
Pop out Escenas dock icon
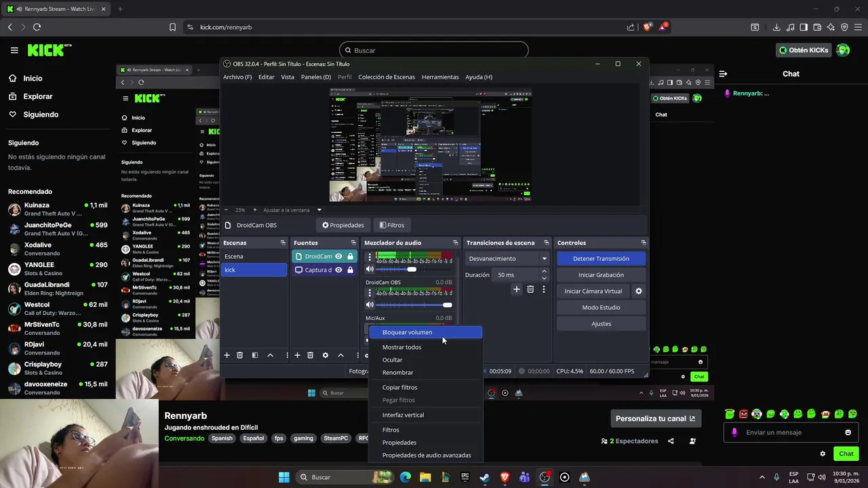283,243
